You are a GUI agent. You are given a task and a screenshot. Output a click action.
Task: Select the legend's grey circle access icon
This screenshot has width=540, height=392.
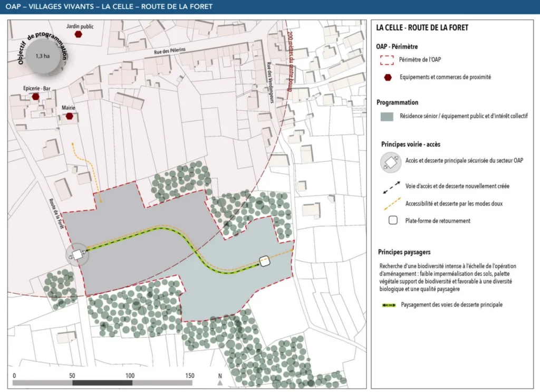pos(391,161)
